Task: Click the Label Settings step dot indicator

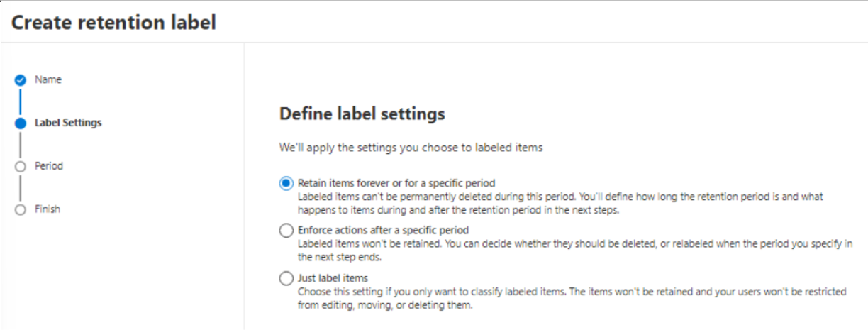Action: (x=21, y=123)
